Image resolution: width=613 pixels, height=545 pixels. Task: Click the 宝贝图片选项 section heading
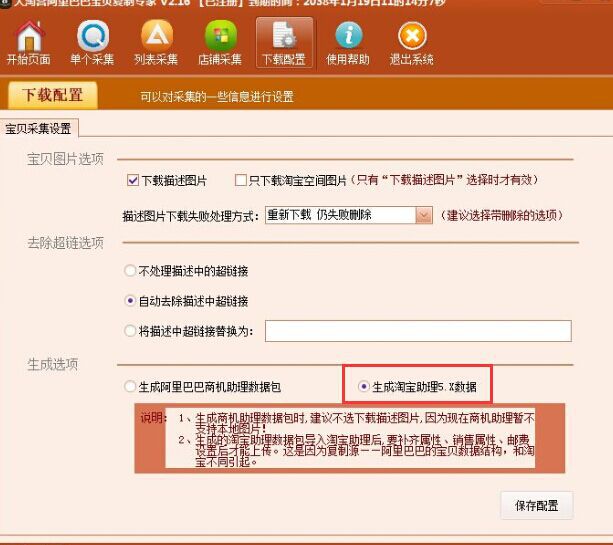coord(65,159)
